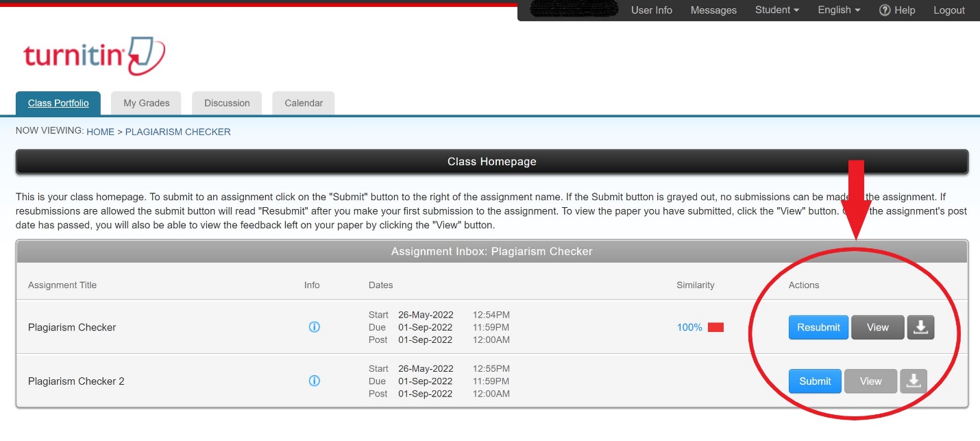Open info icon for Plagiarism Checker
This screenshot has width=980, height=441.
(315, 327)
